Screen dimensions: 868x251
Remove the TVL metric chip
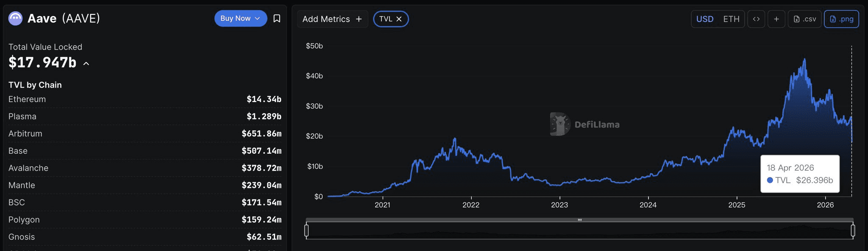(x=399, y=19)
